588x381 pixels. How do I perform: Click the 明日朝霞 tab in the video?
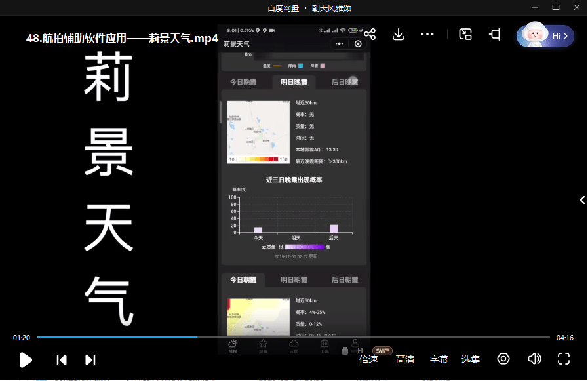[294, 280]
